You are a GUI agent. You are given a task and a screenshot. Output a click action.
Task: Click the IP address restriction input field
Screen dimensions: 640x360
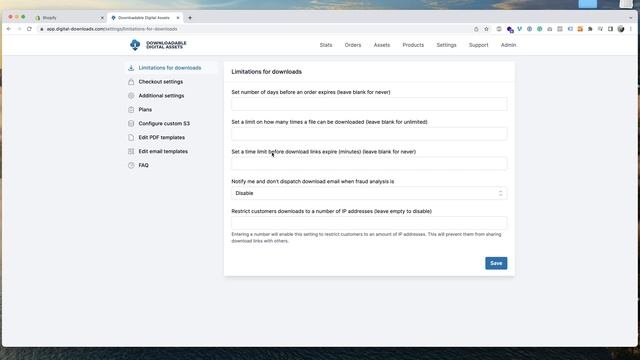point(369,223)
